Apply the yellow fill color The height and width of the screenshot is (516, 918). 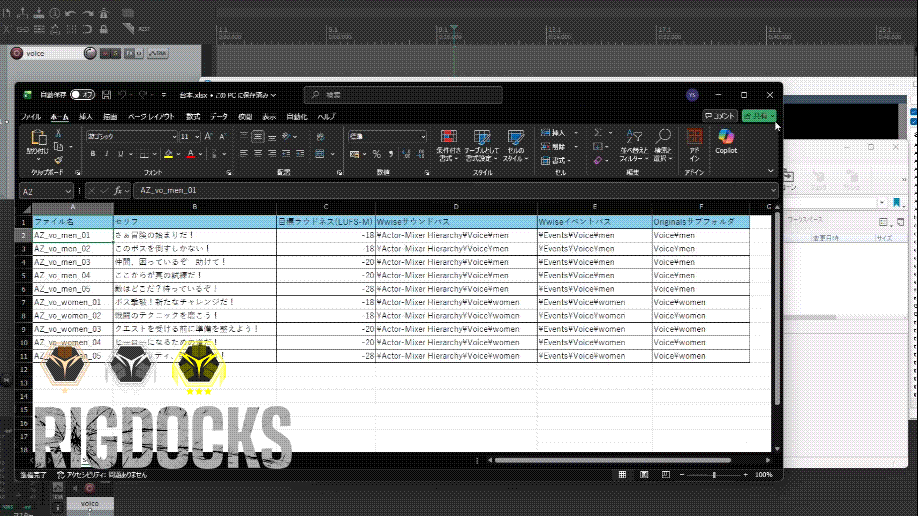[x=169, y=154]
